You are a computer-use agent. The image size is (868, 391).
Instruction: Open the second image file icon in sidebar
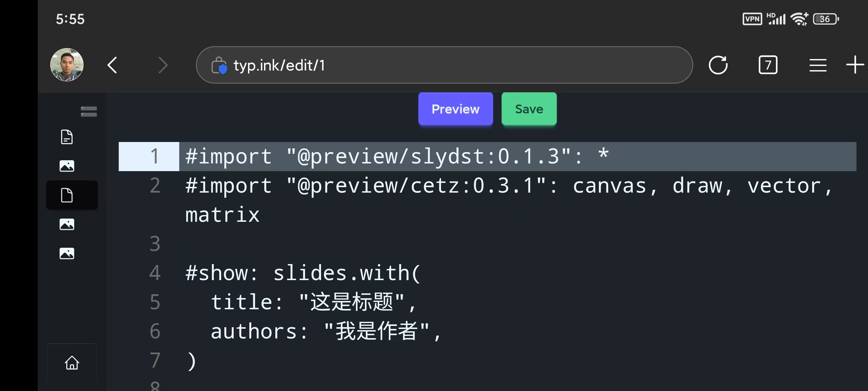[67, 224]
